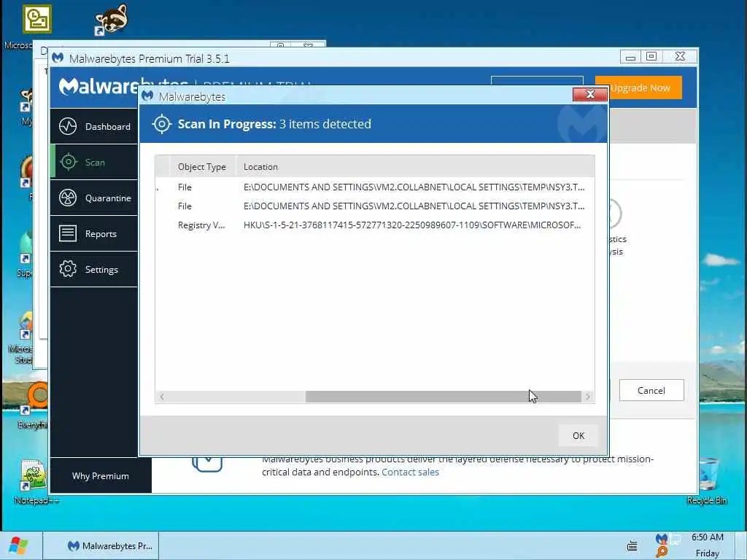This screenshot has width=747, height=560.
Task: Click the scrollbar right arrow
Action: (588, 396)
